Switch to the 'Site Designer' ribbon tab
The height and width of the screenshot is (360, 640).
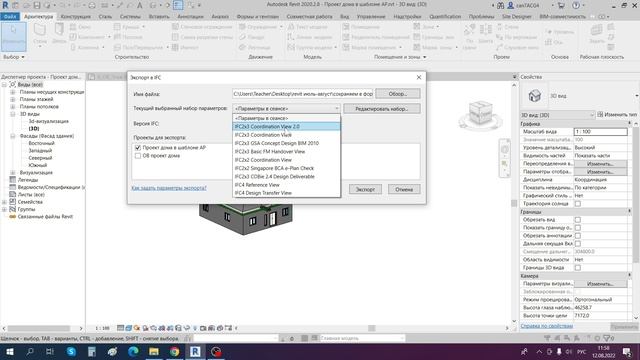point(516,17)
